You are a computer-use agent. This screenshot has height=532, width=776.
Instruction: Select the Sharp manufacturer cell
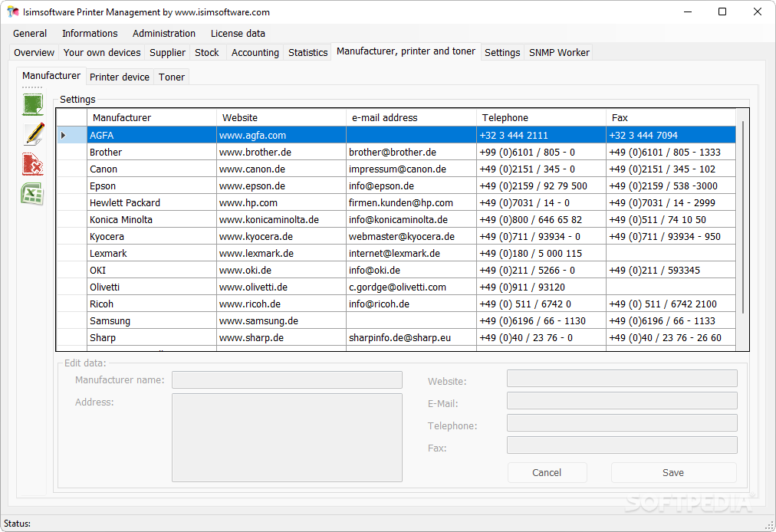click(x=152, y=337)
